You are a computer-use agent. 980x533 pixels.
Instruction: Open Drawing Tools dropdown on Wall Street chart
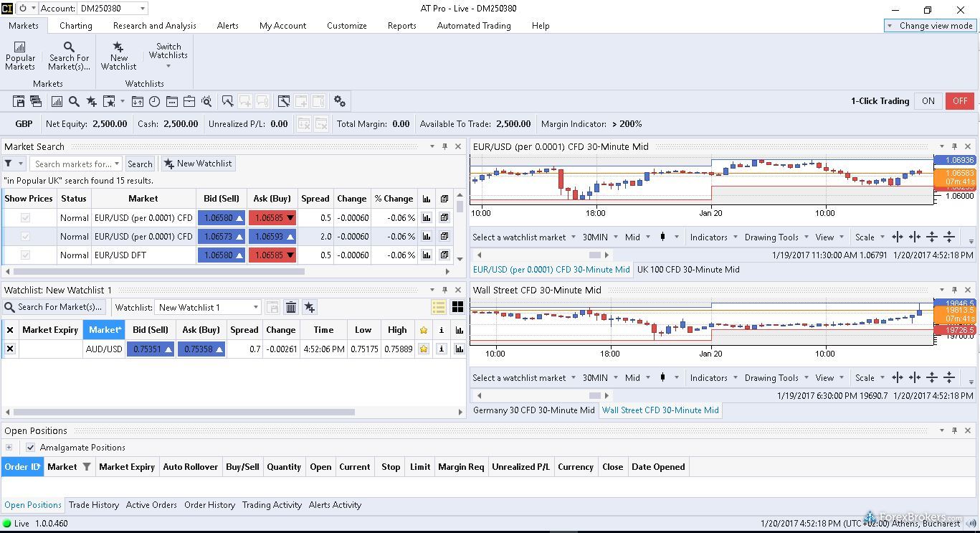pos(776,377)
